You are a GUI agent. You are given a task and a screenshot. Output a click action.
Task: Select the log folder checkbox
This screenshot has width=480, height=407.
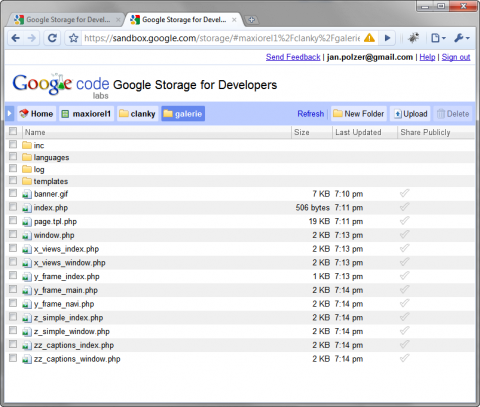tap(13, 168)
